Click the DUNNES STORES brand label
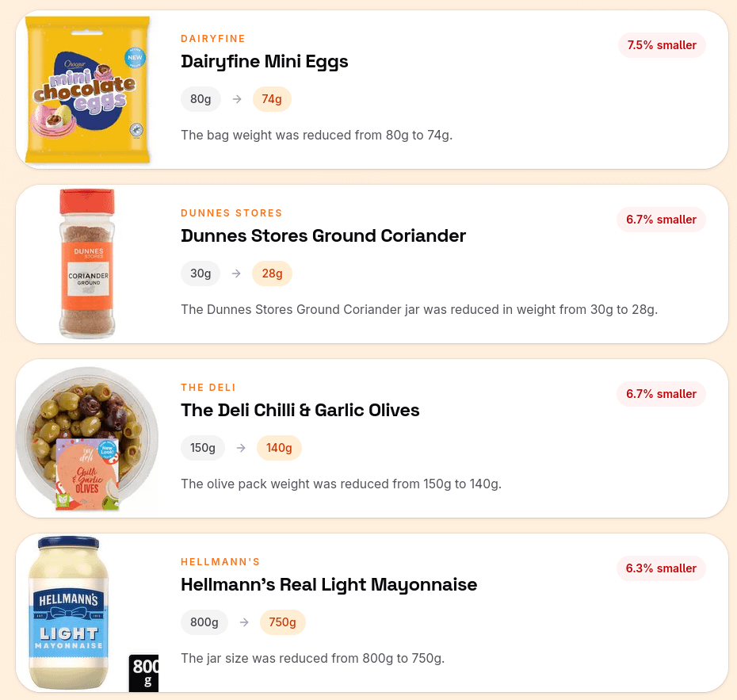The height and width of the screenshot is (700, 737). [231, 213]
